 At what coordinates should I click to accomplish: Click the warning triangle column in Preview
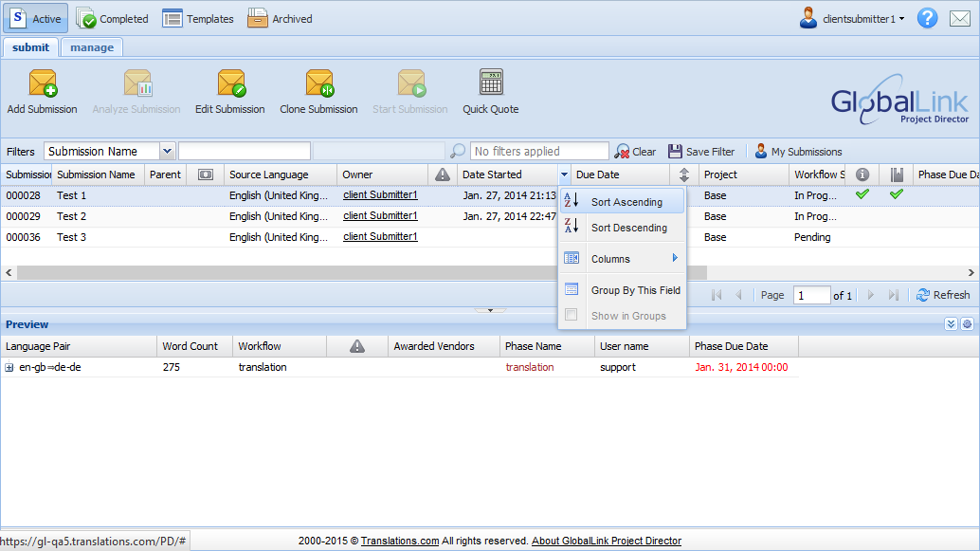pos(357,346)
